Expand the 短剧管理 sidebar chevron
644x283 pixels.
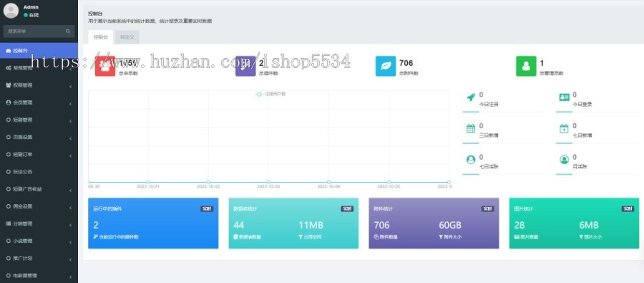[70, 121]
